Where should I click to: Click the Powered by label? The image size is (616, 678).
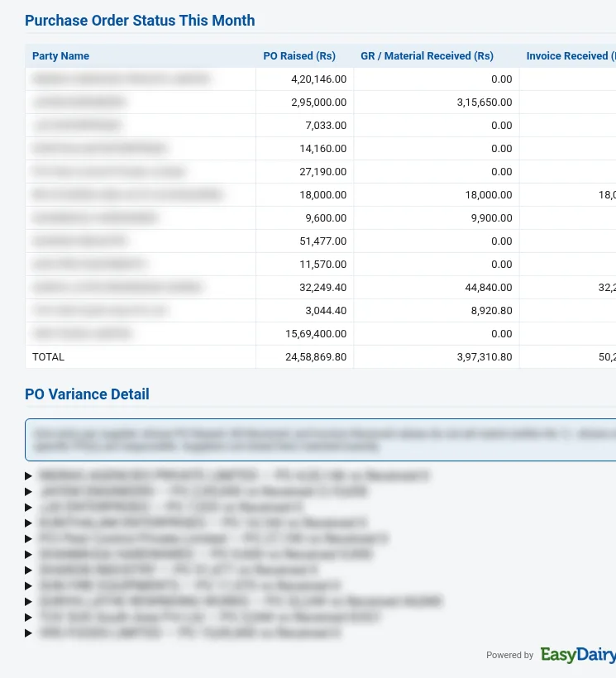(x=509, y=655)
